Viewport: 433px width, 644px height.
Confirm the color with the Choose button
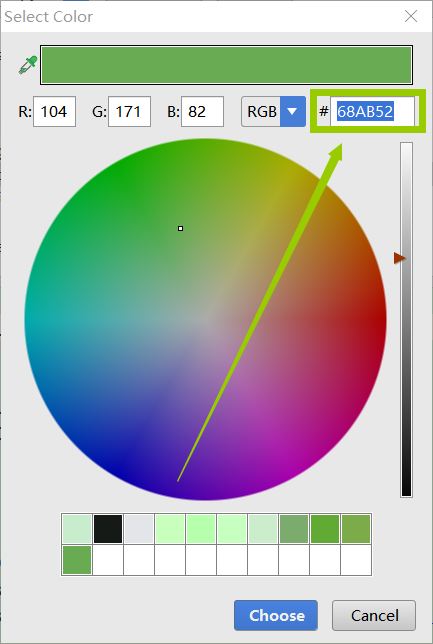coord(276,615)
